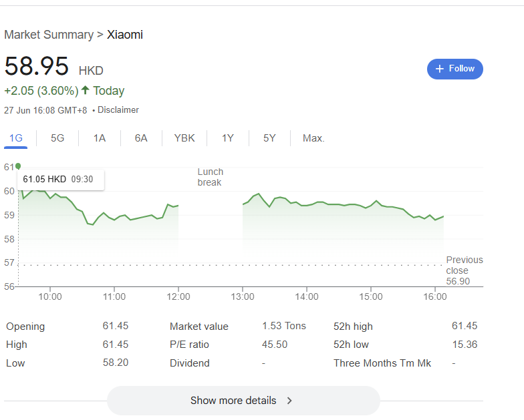
Task: Click the Market Summary breadcrumb link
Action: click(x=49, y=35)
